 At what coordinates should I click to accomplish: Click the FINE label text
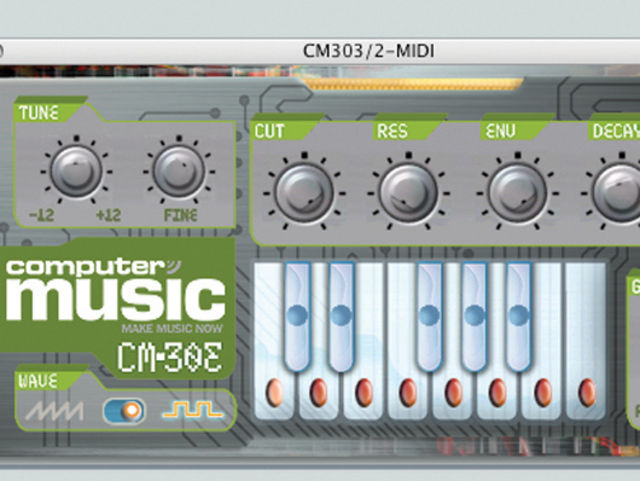tap(181, 215)
